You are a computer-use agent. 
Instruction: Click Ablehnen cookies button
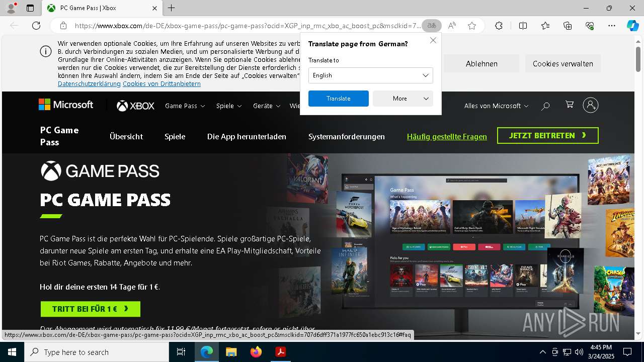[x=481, y=64]
